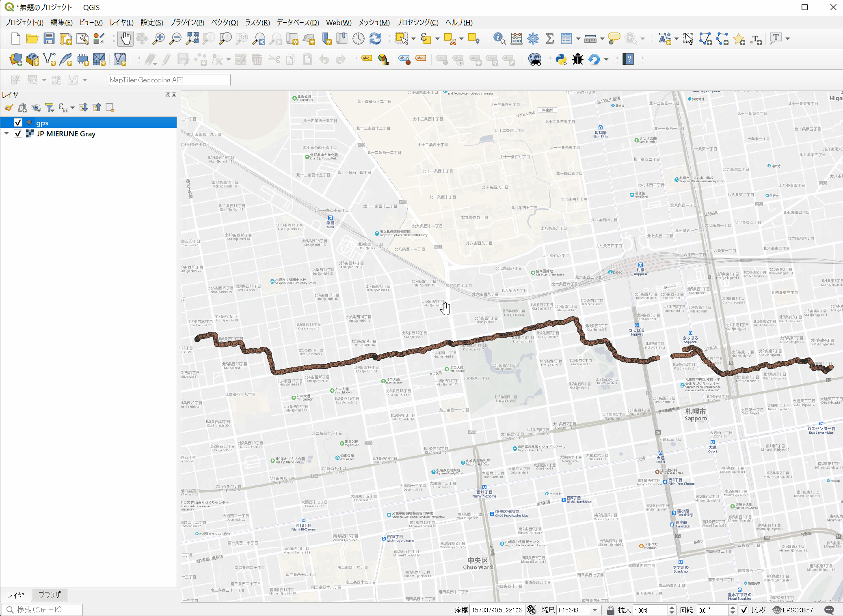The height and width of the screenshot is (616, 843).
Task: Click the MapTiler Geocoding API search field
Action: coord(169,80)
